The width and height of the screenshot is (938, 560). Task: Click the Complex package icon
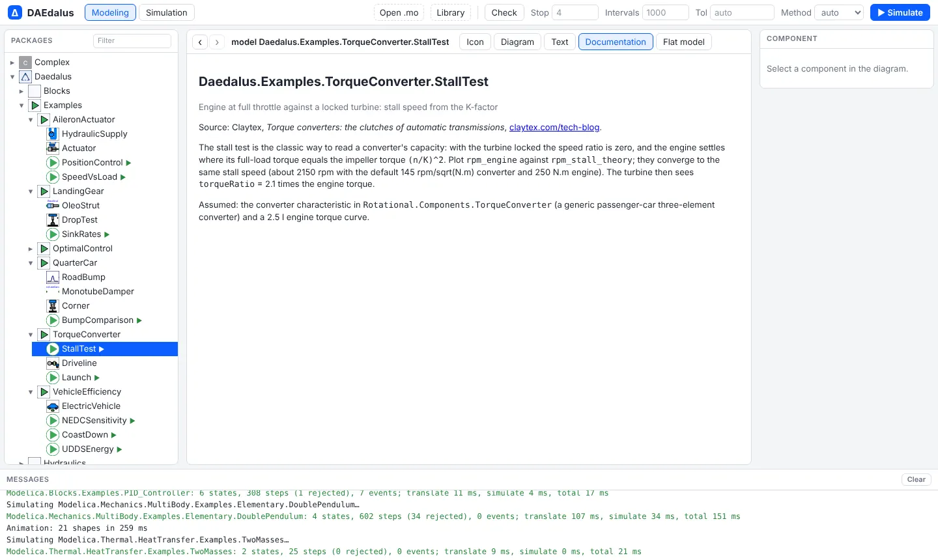25,63
